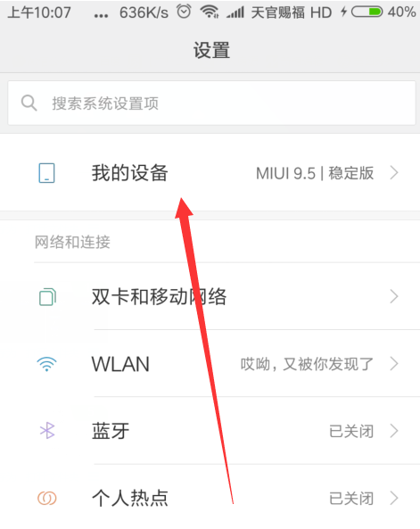Open 我的设备 settings entry

[x=210, y=173]
